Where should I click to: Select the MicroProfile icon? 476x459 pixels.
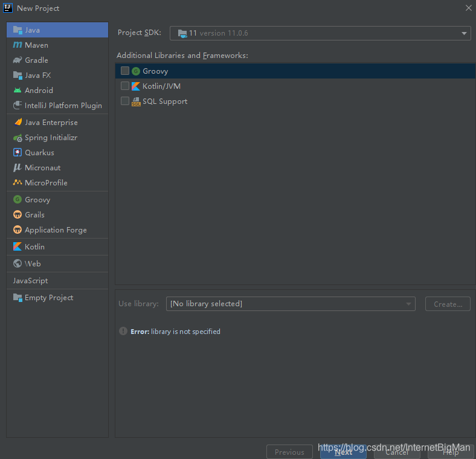pos(18,182)
